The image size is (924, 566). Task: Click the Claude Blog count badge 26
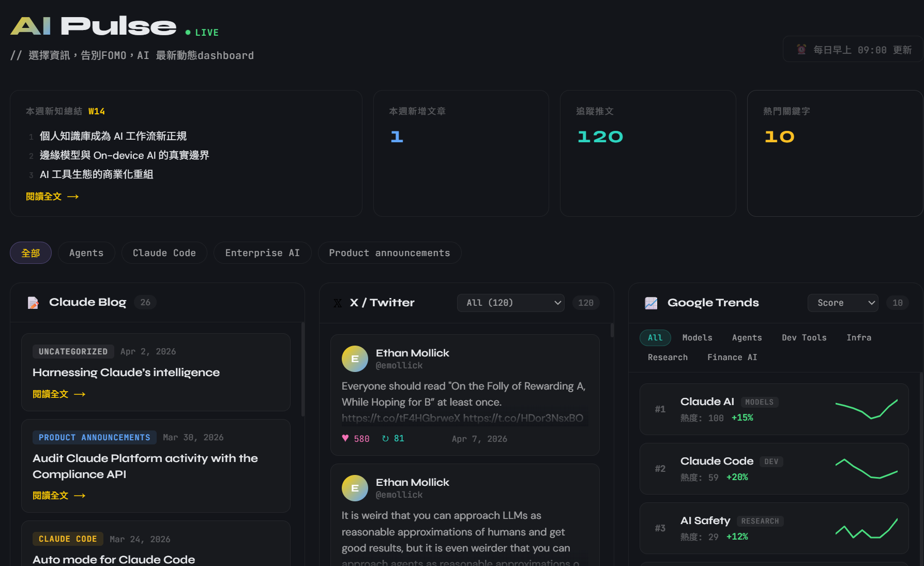coord(145,302)
